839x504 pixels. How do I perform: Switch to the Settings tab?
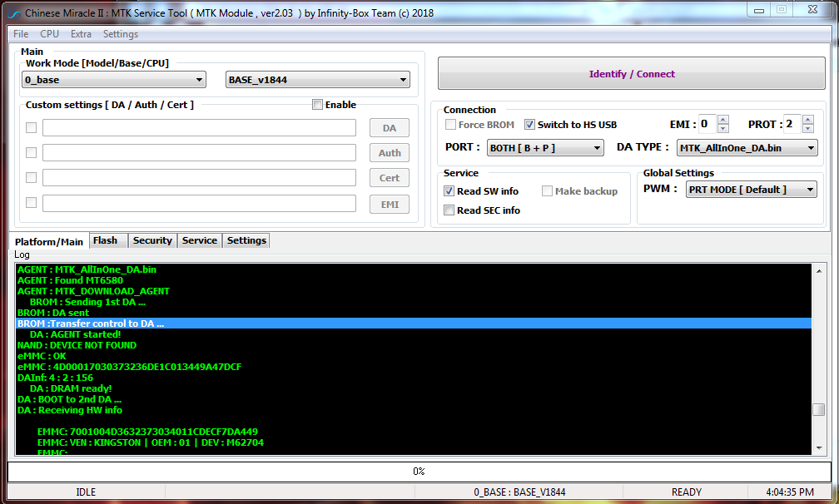coord(246,240)
